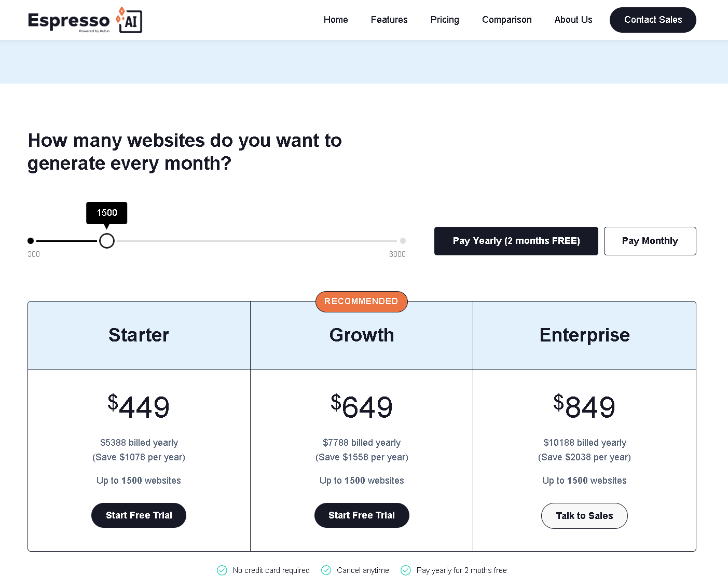728x588 pixels.
Task: Click the checkmark icon beside Cancel anytime
Action: (326, 570)
